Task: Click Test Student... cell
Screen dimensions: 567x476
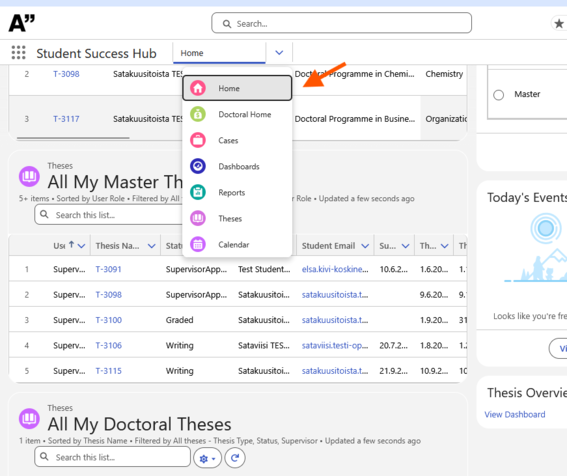Action: coord(264,269)
